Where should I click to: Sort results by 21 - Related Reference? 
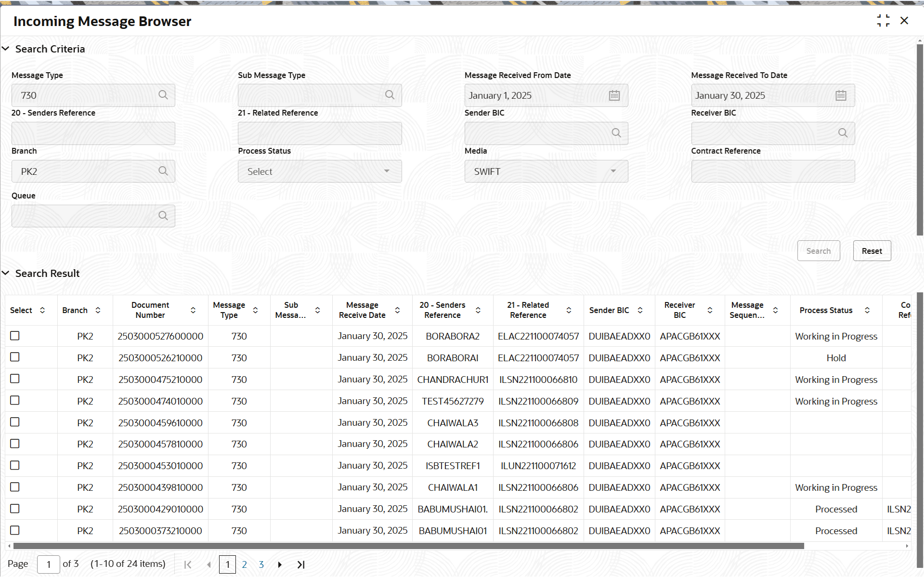(x=569, y=310)
